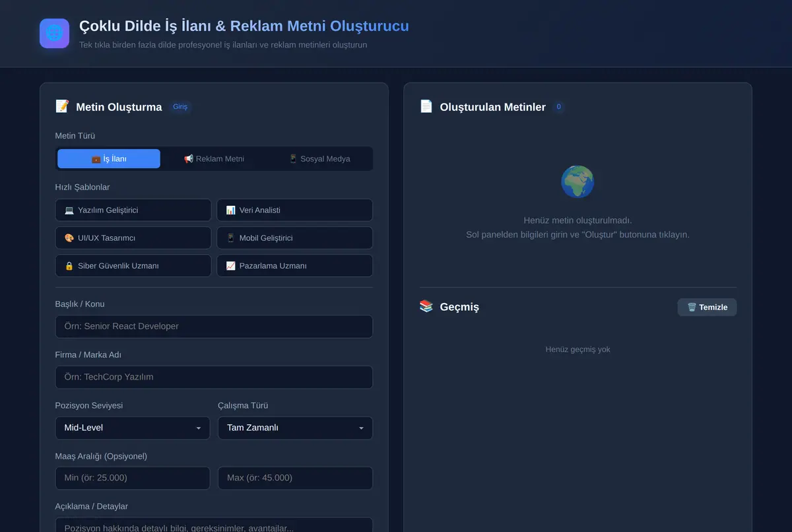Click the Açıklama / Detaylar text area

tap(214, 525)
